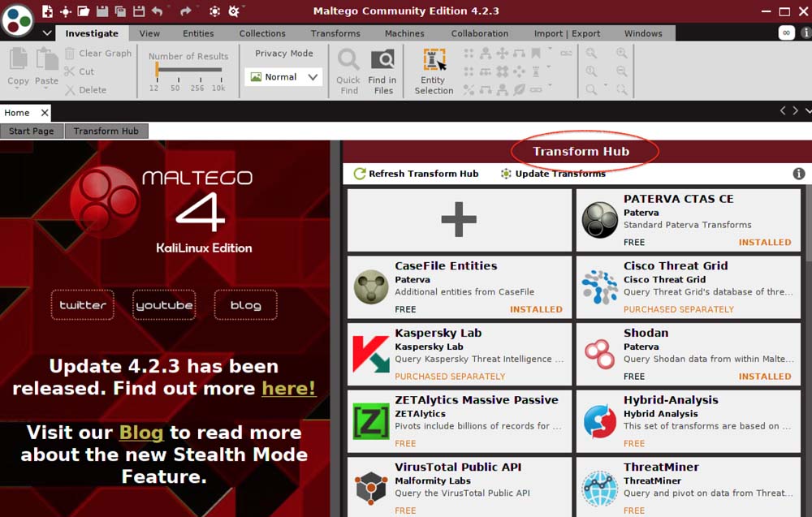Close the Home tab
The width and height of the screenshot is (812, 517).
tap(45, 113)
